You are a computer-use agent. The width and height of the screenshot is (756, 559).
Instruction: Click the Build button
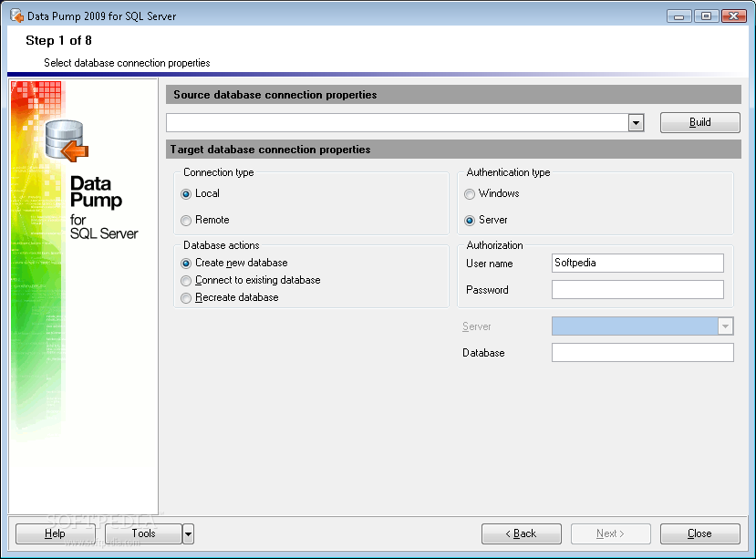pyautogui.click(x=700, y=122)
